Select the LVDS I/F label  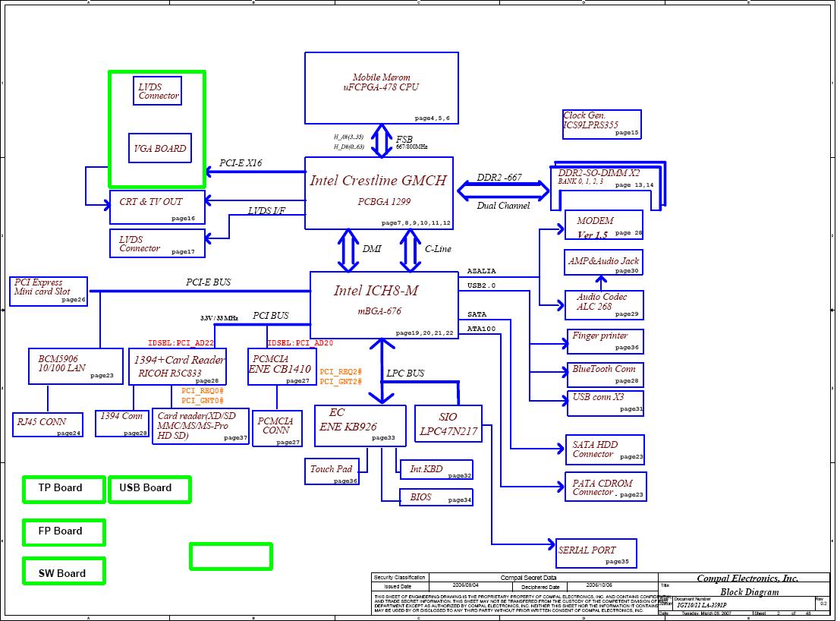click(x=266, y=210)
